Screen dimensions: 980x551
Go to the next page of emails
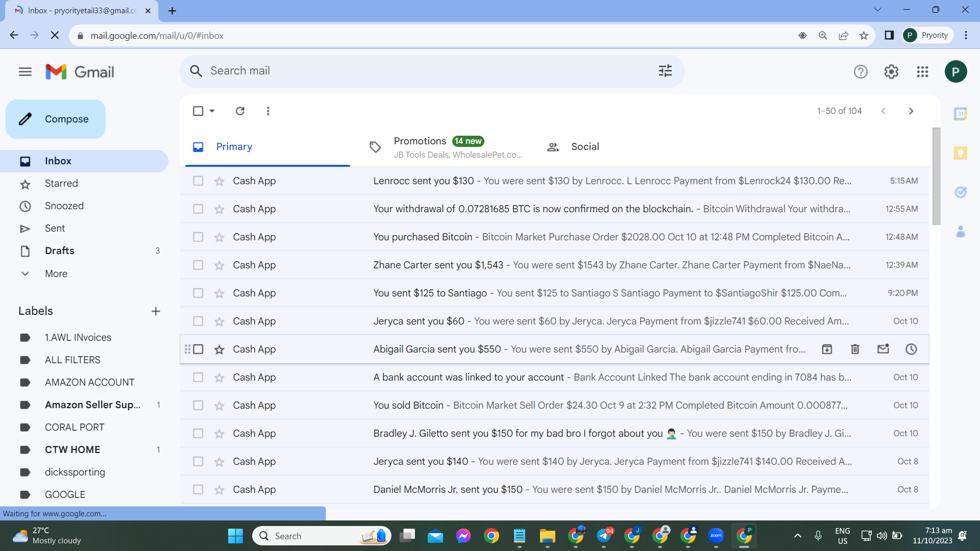click(911, 111)
